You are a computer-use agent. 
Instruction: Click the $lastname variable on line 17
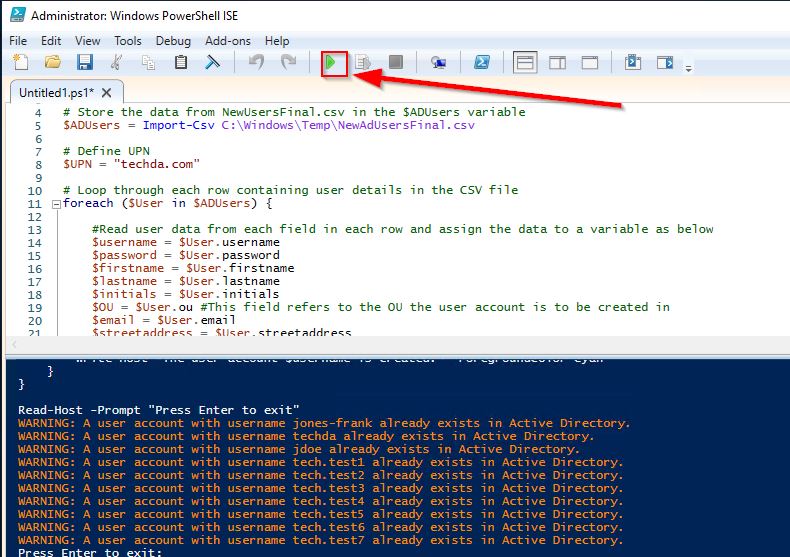coord(124,281)
